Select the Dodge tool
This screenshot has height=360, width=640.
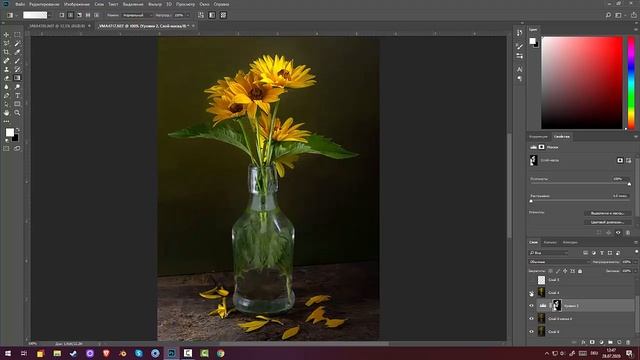(17, 87)
